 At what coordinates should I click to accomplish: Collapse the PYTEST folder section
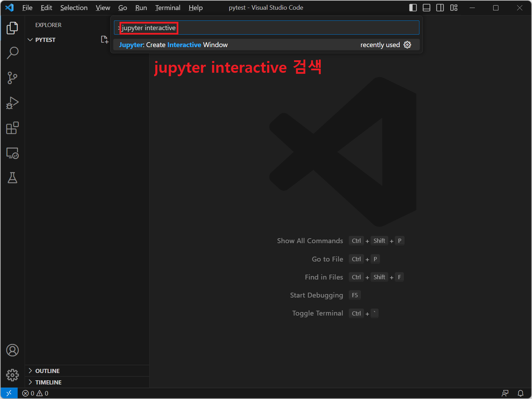[x=30, y=40]
